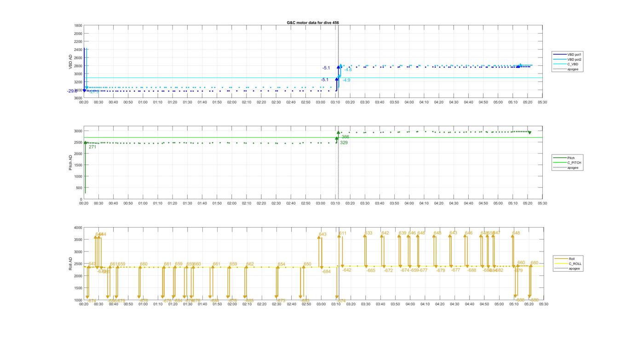The image size is (644, 337).
Task: Select the 'C_VBD' legend entry
Action: (567, 64)
